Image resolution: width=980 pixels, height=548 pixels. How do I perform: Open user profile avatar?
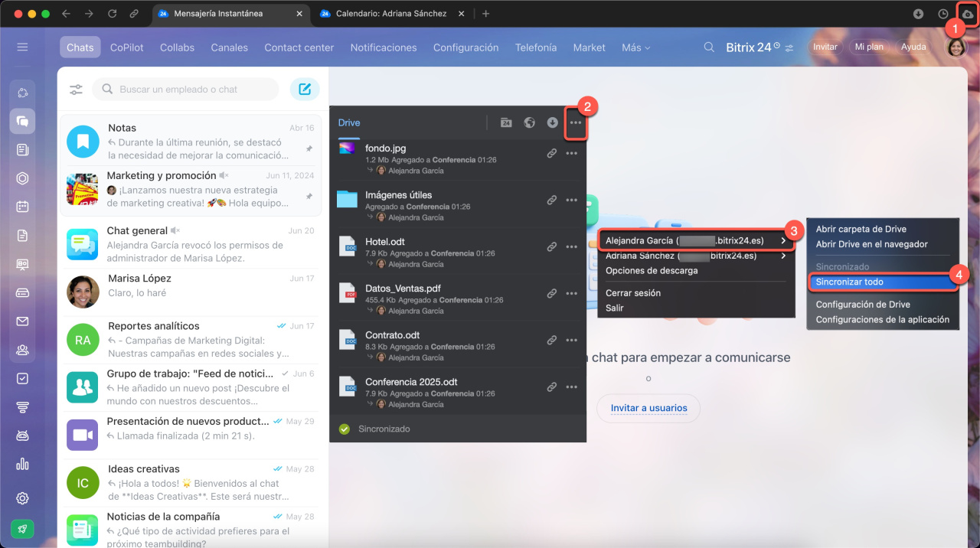click(x=957, y=47)
